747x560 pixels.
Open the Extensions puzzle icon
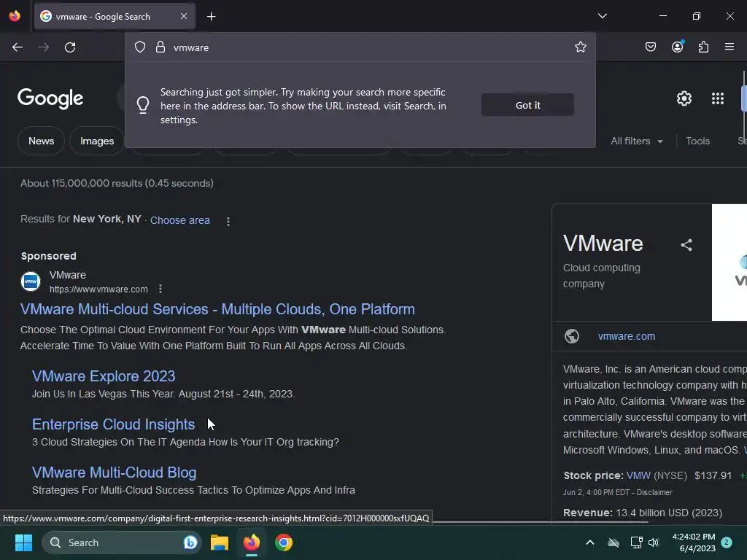click(x=703, y=47)
